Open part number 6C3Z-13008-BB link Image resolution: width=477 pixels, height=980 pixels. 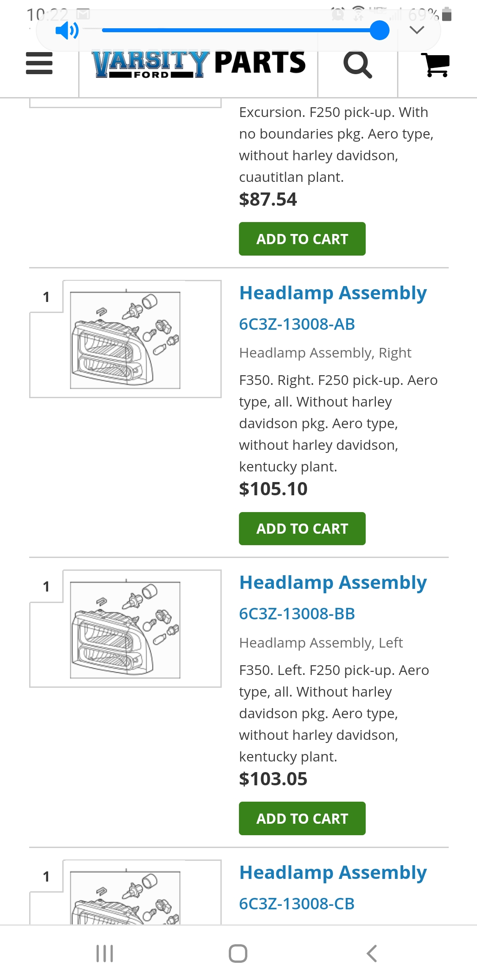coord(297,614)
